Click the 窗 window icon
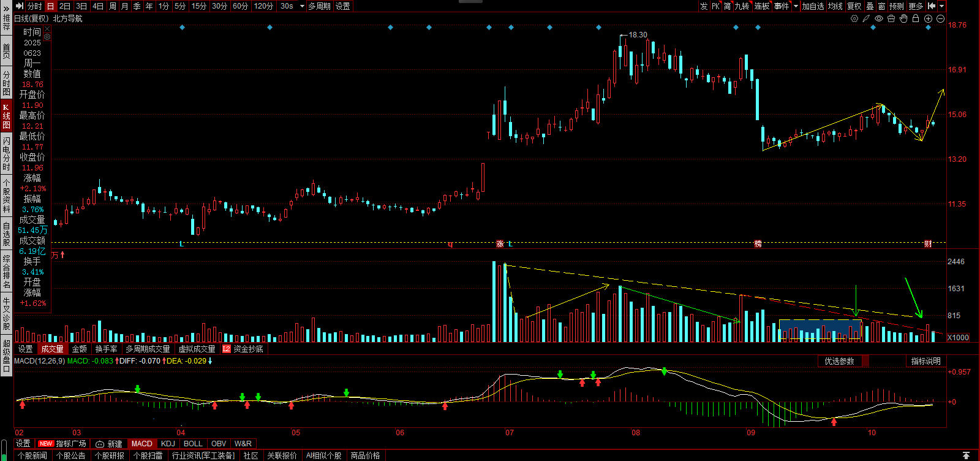Screen dimensions: 980x461 tap(881, 6)
